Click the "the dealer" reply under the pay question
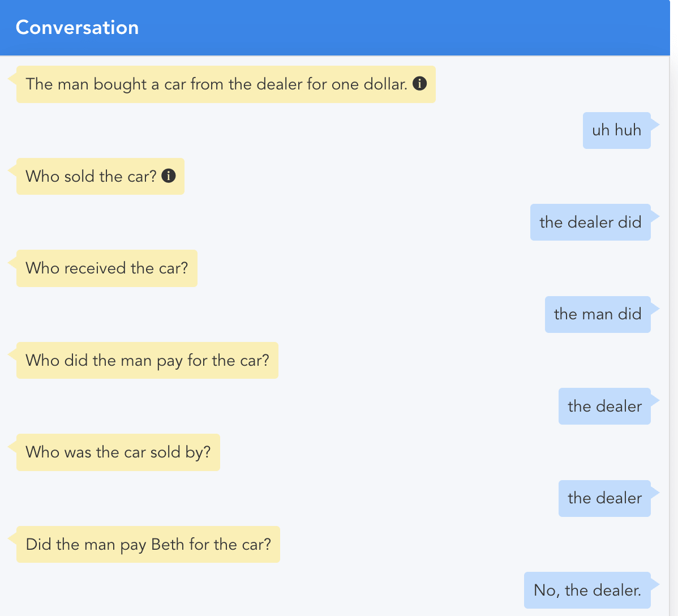 click(604, 407)
